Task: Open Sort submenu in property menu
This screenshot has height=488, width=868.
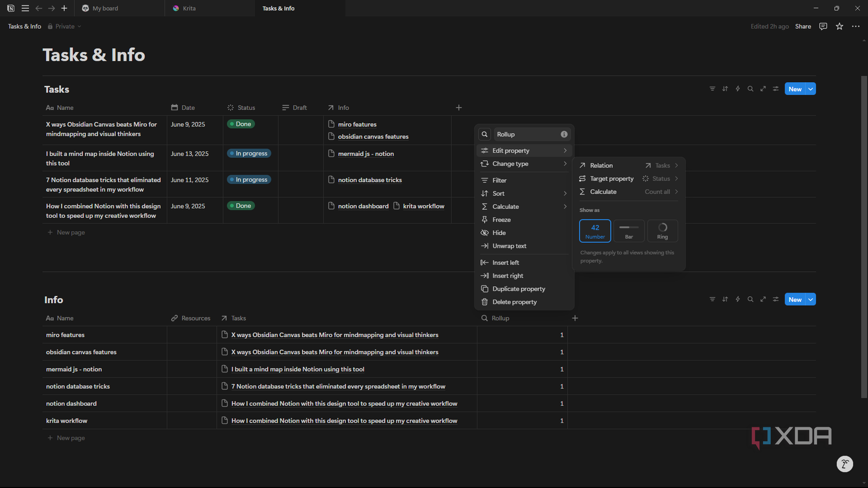Action: click(x=524, y=194)
